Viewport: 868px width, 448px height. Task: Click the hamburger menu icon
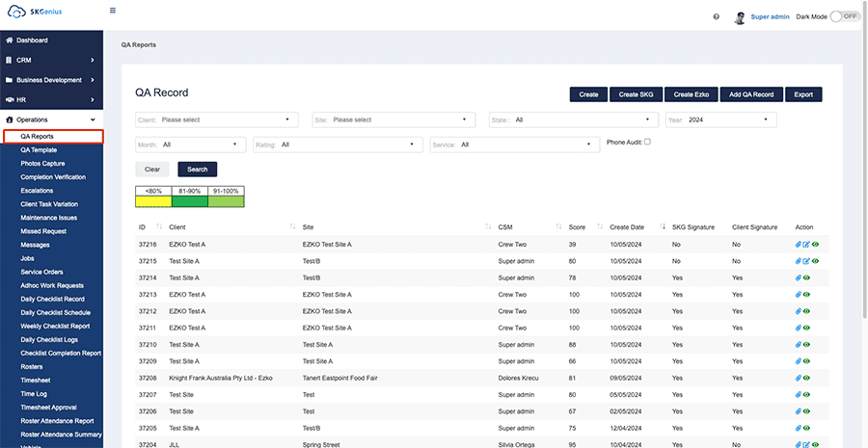coord(113,11)
